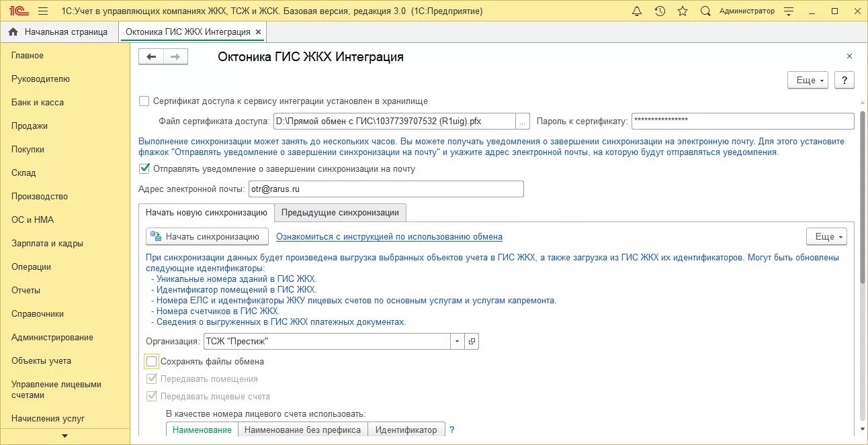This screenshot has width=868, height=445.
Task: Switch to Начать новую синхронизацию tab
Action: pyautogui.click(x=206, y=212)
